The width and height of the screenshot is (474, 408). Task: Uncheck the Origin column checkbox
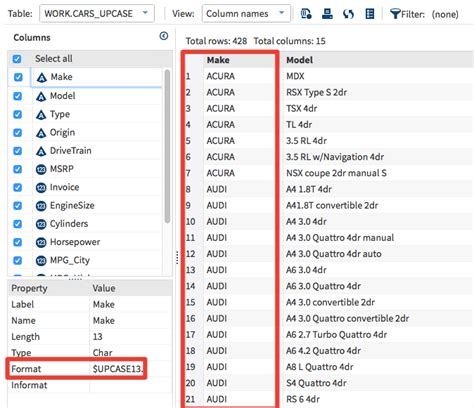17,133
